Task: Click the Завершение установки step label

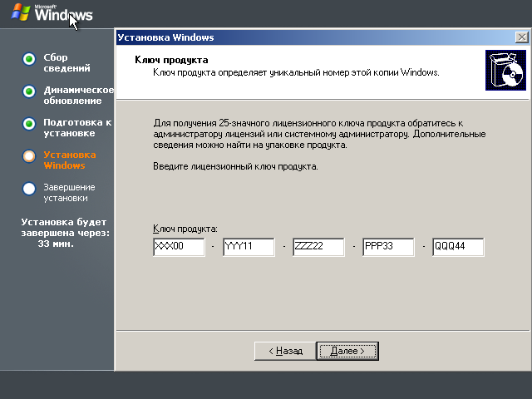Action: [69, 193]
